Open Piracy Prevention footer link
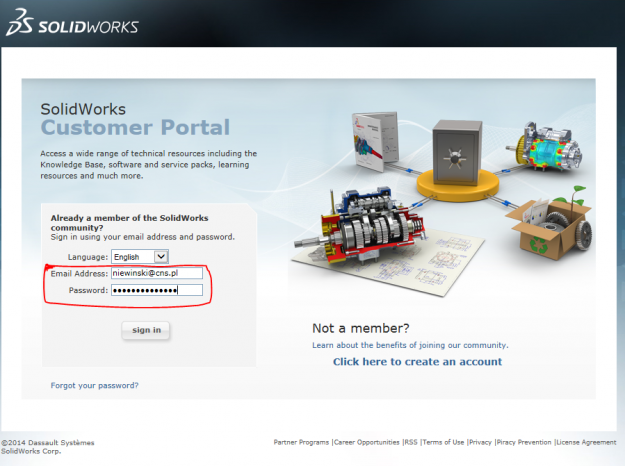Image resolution: width=625 pixels, height=466 pixels. pos(524,442)
